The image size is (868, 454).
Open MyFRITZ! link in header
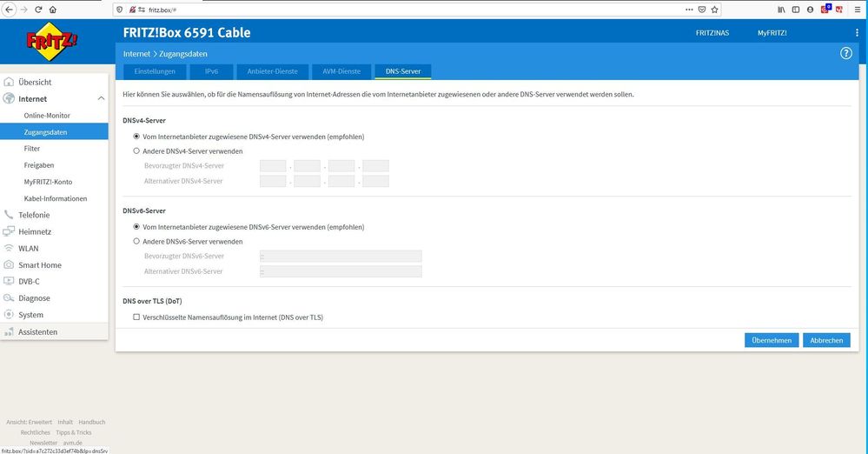pyautogui.click(x=772, y=33)
